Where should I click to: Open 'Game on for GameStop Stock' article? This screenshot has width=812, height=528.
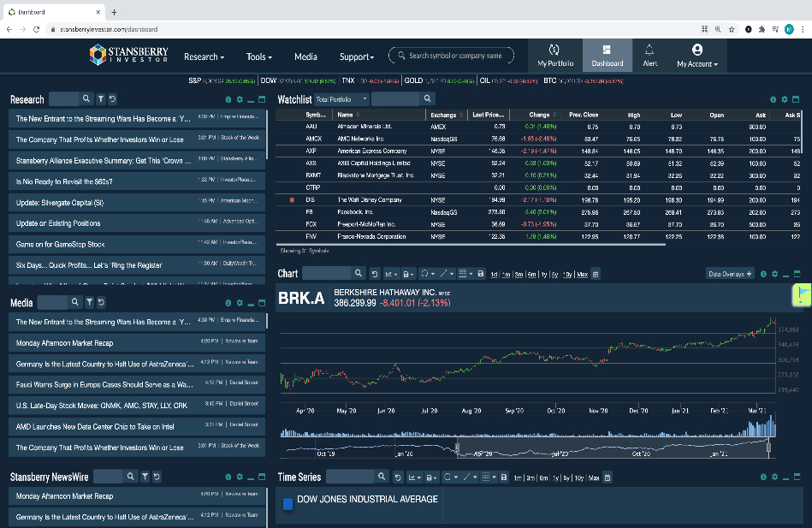[137, 244]
